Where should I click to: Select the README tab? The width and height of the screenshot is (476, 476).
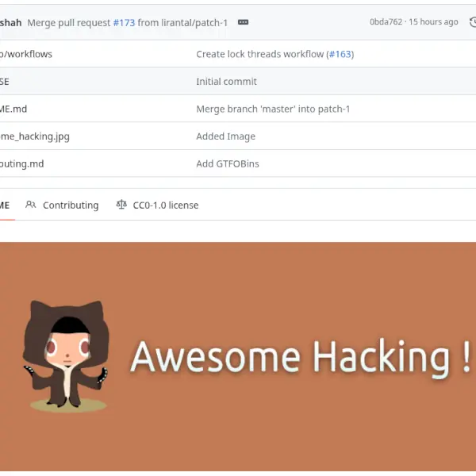pyautogui.click(x=5, y=205)
